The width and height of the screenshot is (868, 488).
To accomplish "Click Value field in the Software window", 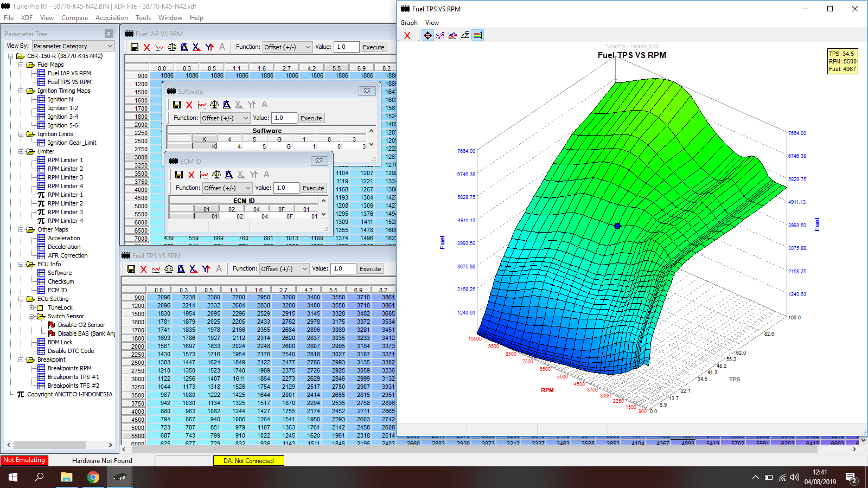I will click(x=284, y=118).
